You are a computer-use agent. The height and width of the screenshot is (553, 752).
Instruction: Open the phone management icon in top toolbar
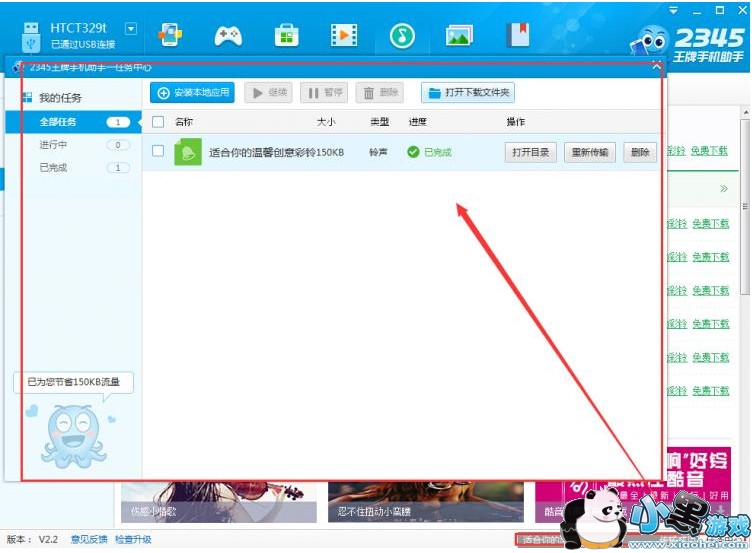click(170, 35)
